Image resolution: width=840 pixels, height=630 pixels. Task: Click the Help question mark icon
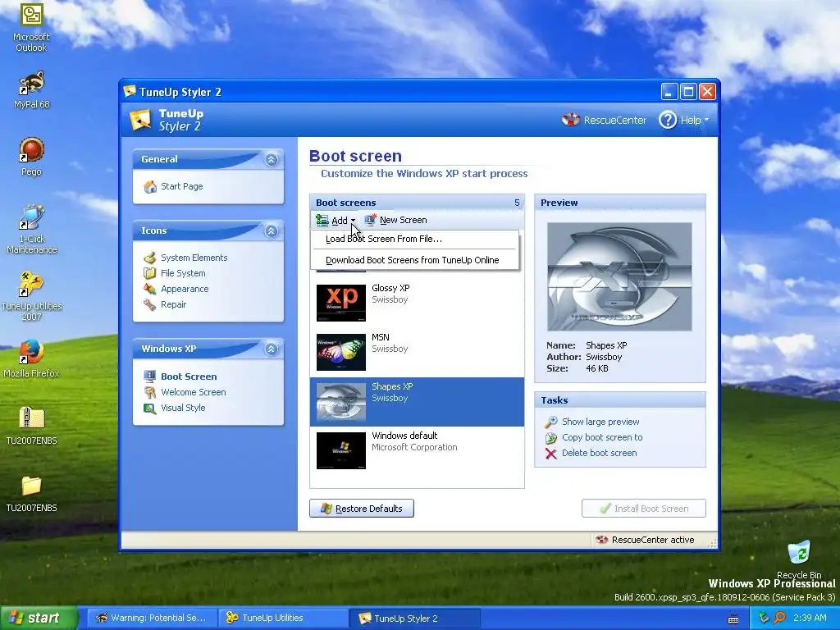click(668, 120)
